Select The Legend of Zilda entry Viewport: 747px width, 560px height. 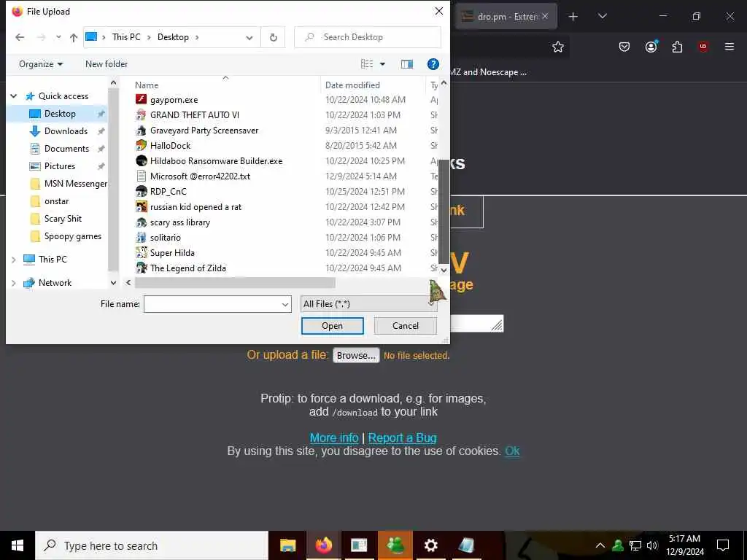point(187,268)
